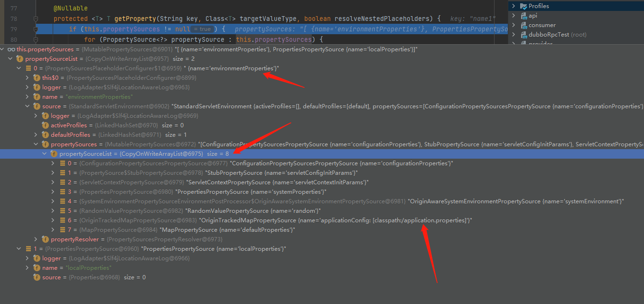Click field icon of activeProfiles row
The image size is (644, 304).
[45, 125]
